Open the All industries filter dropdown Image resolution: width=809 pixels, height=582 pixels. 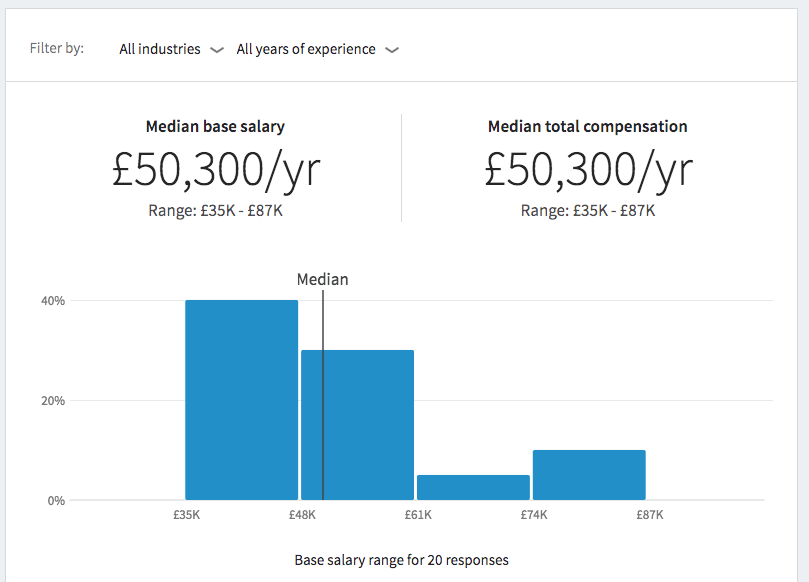point(160,49)
